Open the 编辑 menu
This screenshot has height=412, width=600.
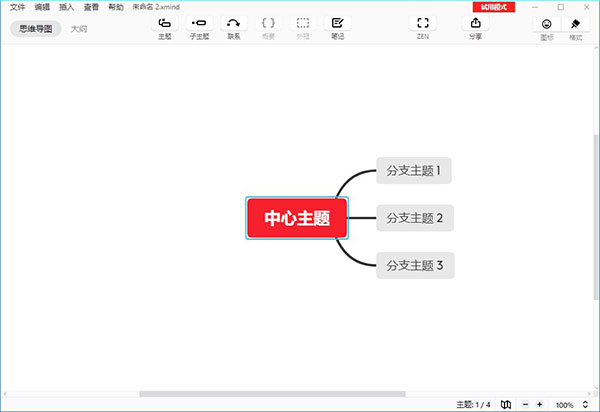coord(42,7)
